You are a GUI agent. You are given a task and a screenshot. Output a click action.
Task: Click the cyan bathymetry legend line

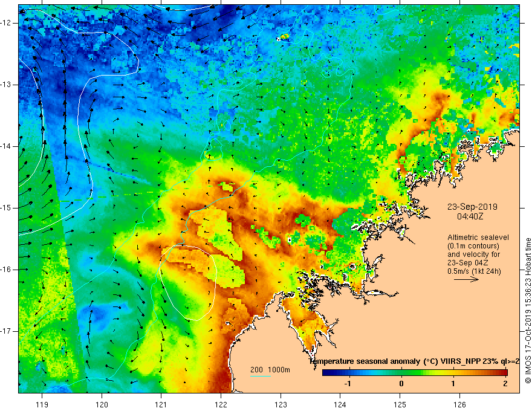pos(261,376)
